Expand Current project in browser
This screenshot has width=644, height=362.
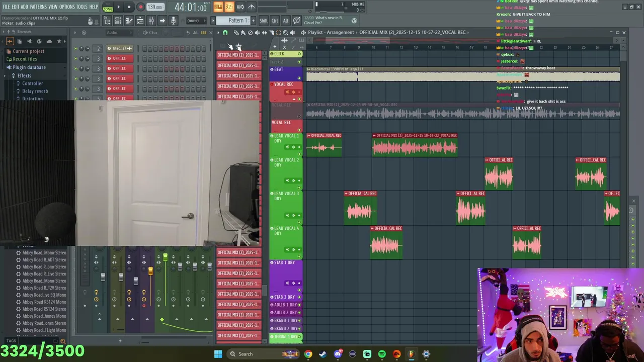(28, 51)
